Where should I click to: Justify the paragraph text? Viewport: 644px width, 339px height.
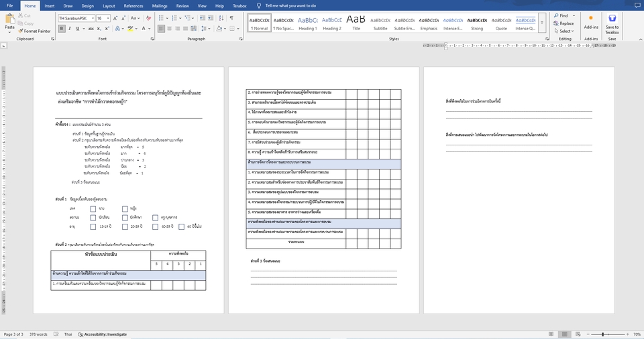coord(186,28)
